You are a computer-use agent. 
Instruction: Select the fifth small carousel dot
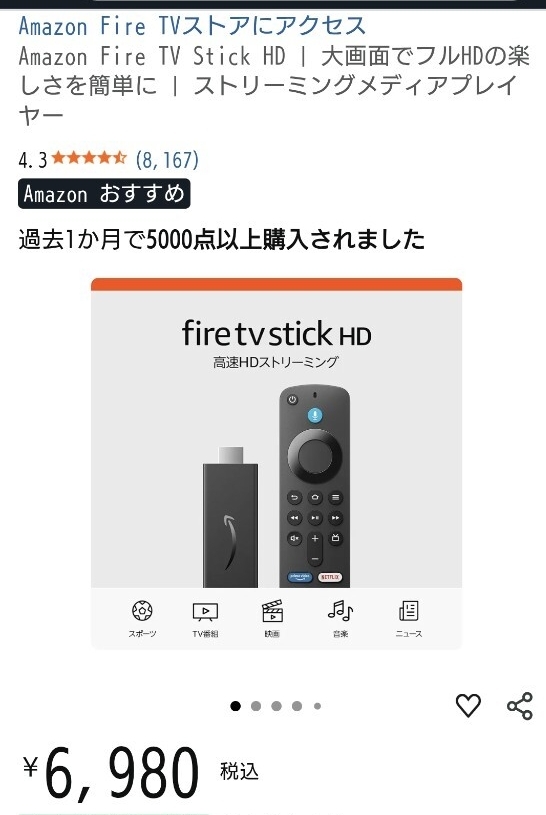pos(317,706)
